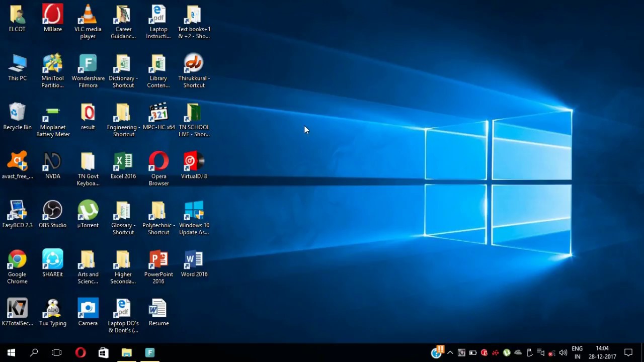Select the VLC media player shortcut
Image resolution: width=644 pixels, height=362 pixels.
pyautogui.click(x=88, y=22)
